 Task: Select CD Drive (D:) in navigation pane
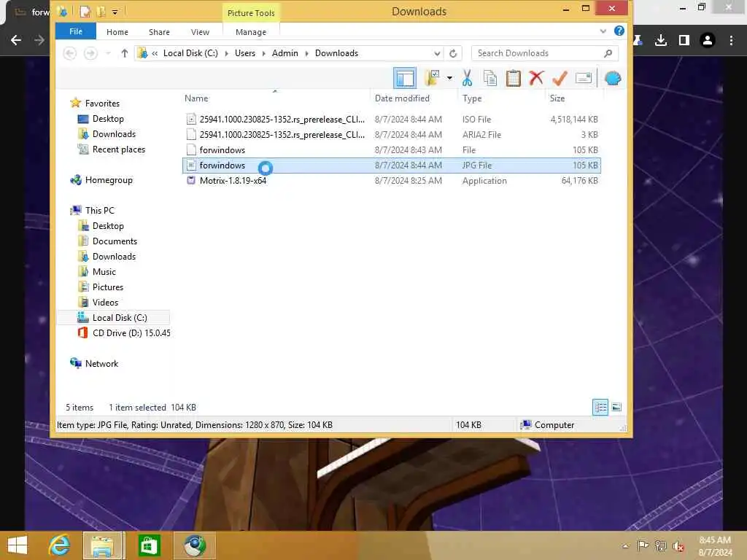coord(131,333)
